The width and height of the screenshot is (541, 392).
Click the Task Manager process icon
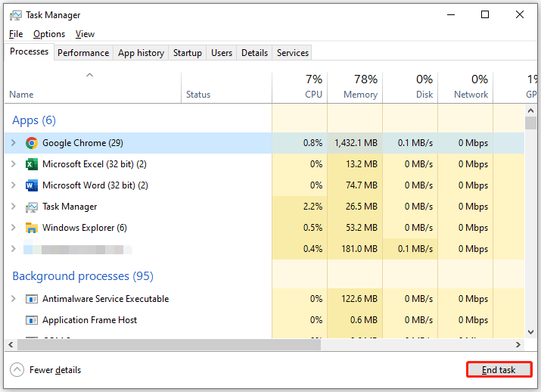(x=31, y=207)
